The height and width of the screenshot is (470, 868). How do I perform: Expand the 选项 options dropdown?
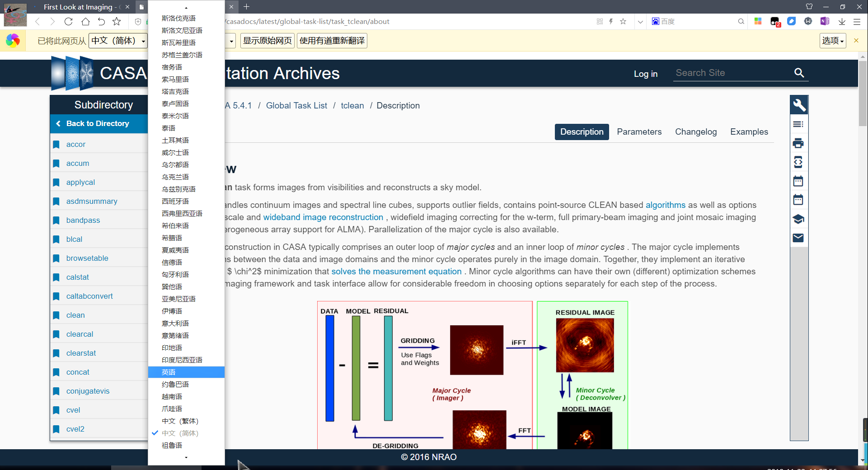[x=832, y=41]
